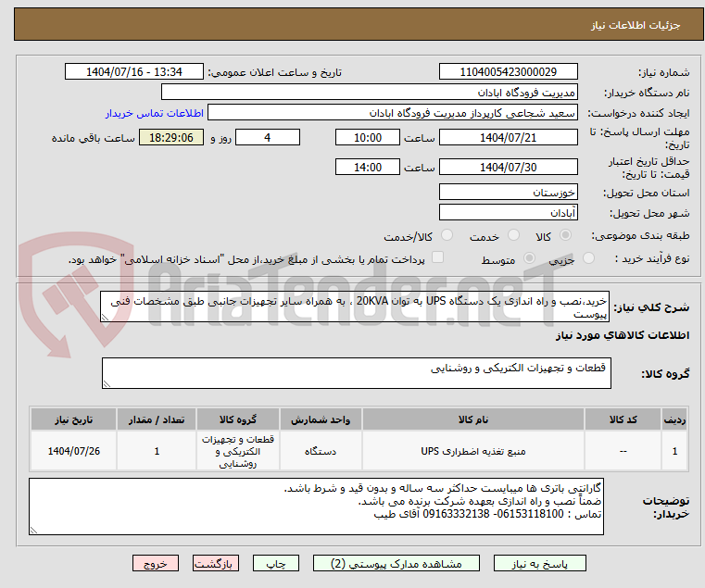Select the متوسط purchase type radio
The height and width of the screenshot is (588, 705).
(529, 258)
